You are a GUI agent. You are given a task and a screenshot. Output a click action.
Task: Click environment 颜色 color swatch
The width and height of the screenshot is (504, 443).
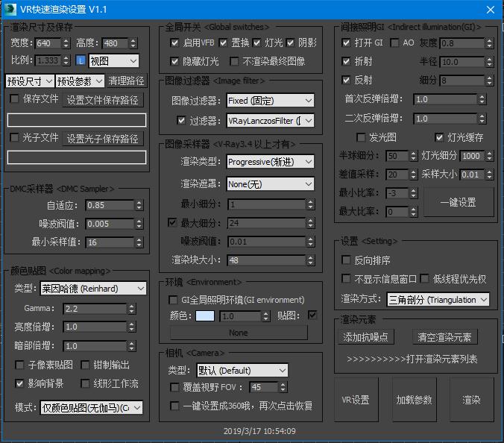click(205, 315)
